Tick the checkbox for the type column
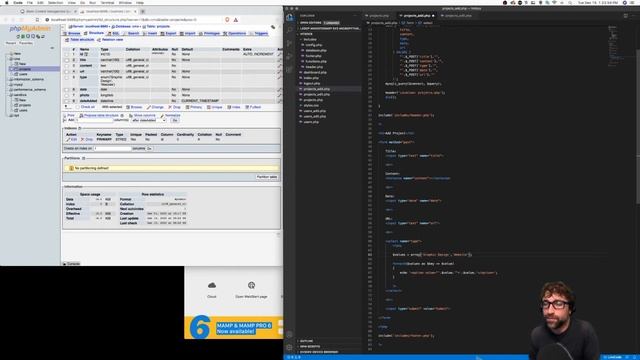Screen dimensions: 640x360 click(x=67, y=77)
